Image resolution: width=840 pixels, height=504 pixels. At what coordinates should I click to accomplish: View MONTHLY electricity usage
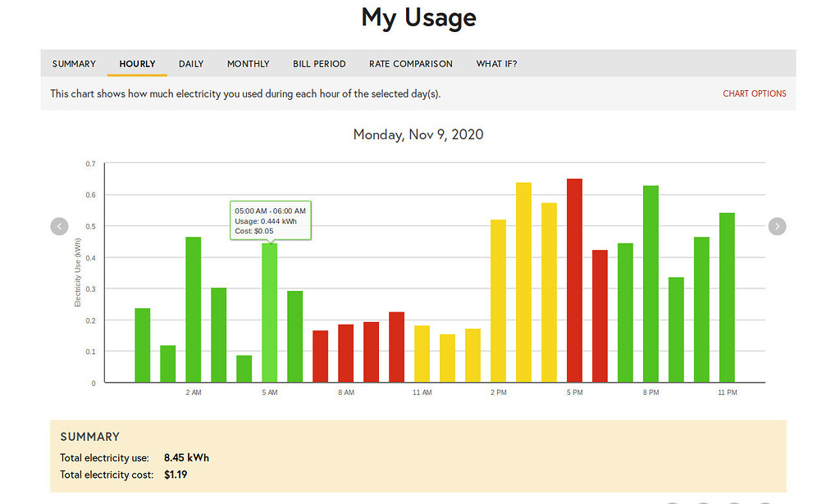tap(248, 63)
